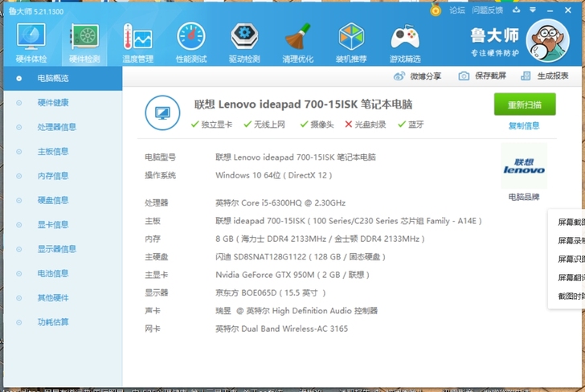
Task: Share via 微博分享
Action: 417,76
